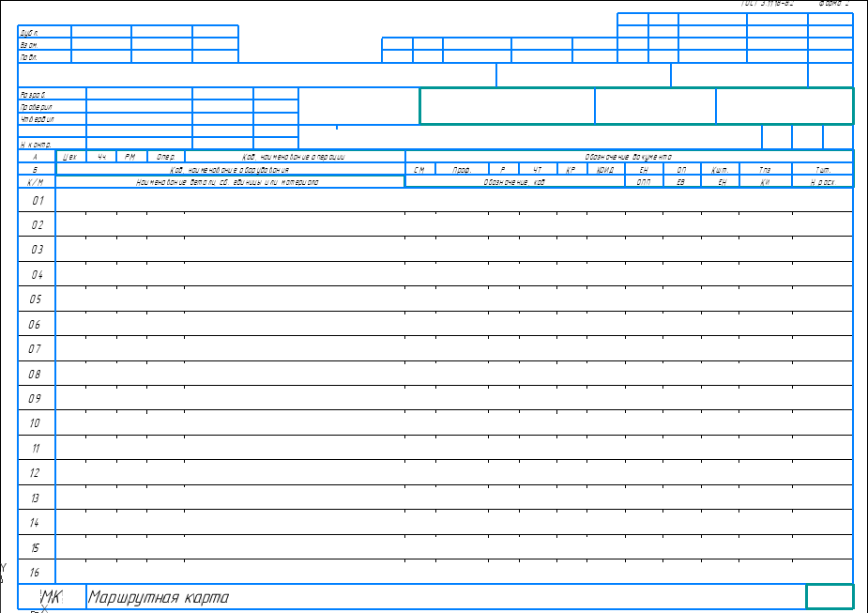Click row number "12"

tap(35, 472)
